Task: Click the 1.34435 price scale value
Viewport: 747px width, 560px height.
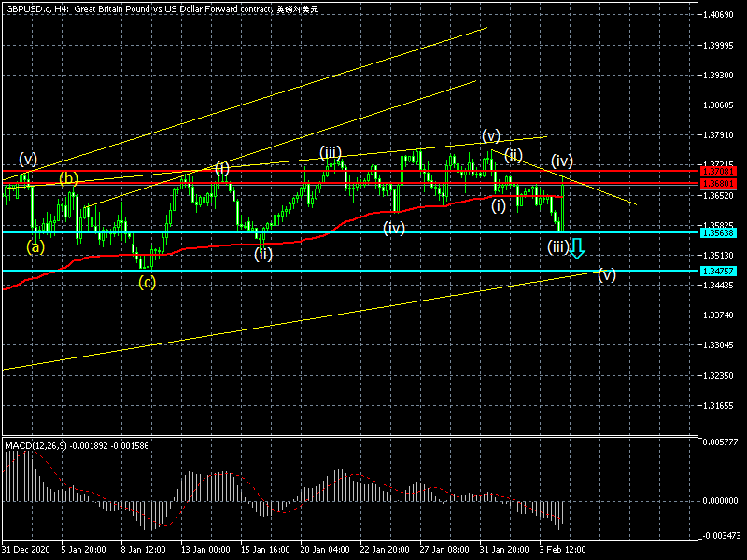Action: 718,286
